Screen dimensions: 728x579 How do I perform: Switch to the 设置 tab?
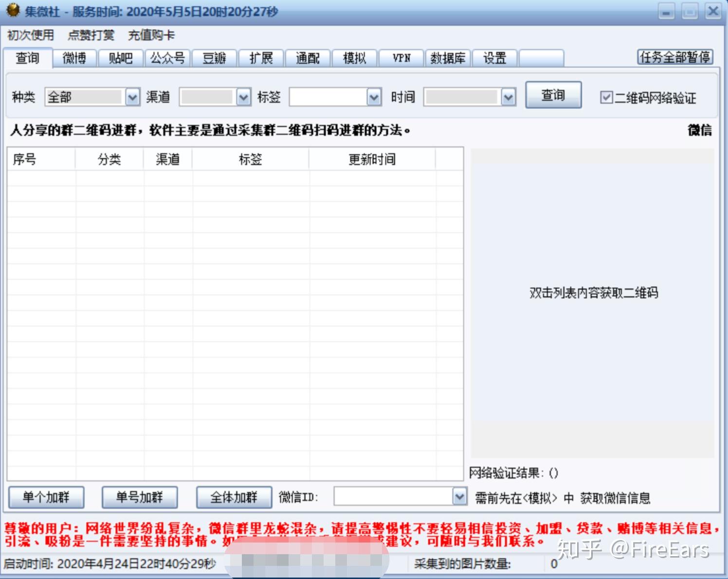494,58
